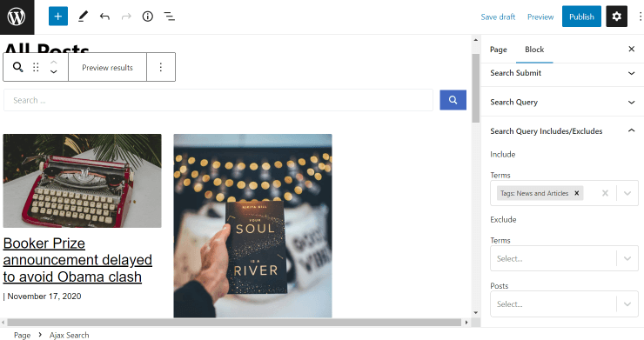Grab the block drag handle dots
This screenshot has width=644, height=340.
click(36, 67)
